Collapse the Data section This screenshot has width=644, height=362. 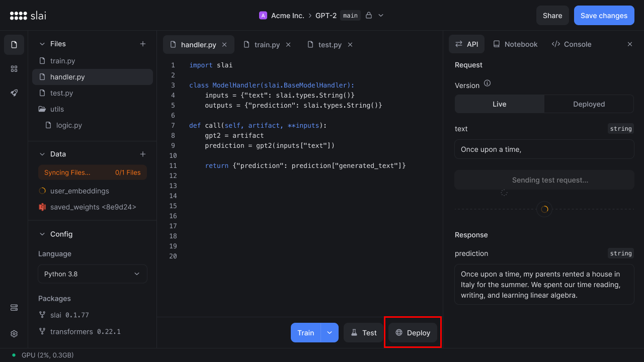tap(42, 154)
